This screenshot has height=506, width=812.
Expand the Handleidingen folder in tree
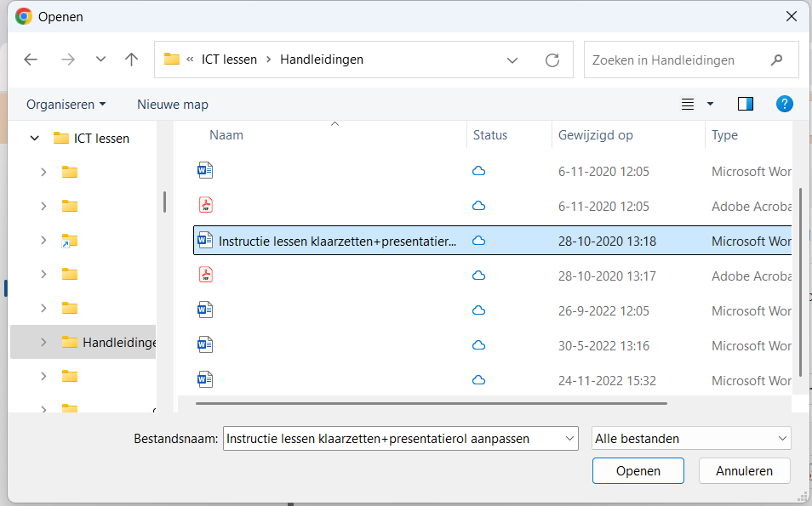43,342
